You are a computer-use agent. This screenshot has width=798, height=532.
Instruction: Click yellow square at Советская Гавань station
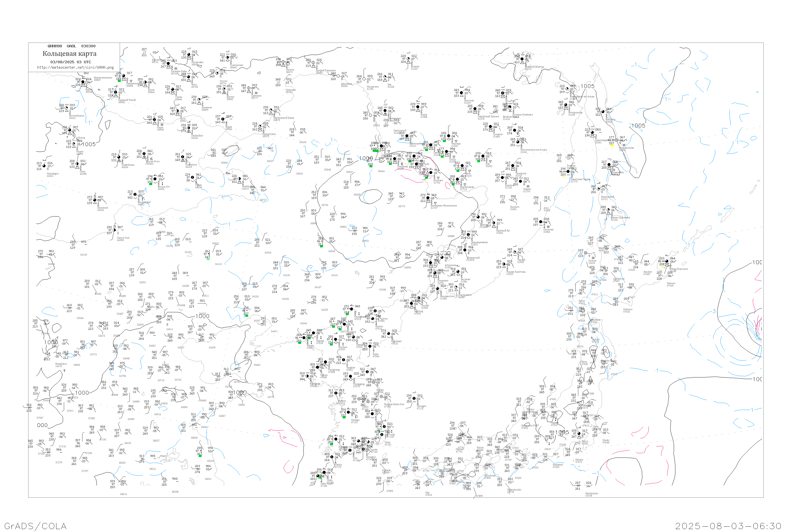pos(564,176)
